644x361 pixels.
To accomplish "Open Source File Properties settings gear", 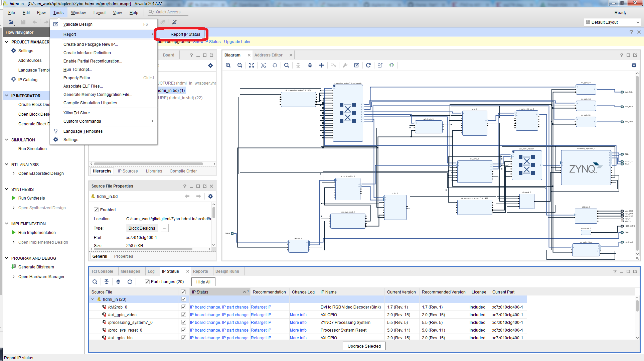I will click(x=210, y=196).
